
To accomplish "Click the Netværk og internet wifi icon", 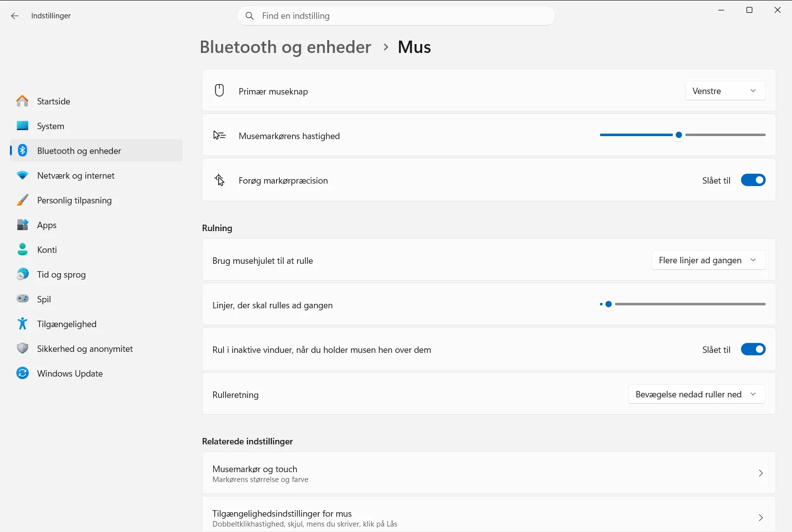I will [x=22, y=175].
